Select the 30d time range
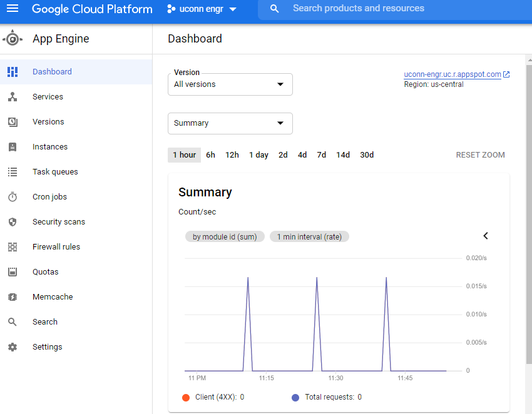 click(367, 155)
